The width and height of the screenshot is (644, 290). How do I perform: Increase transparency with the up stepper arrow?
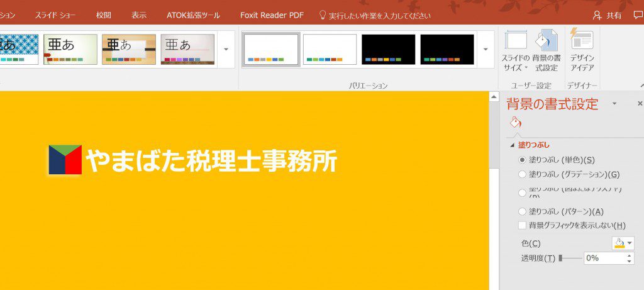coord(629,255)
